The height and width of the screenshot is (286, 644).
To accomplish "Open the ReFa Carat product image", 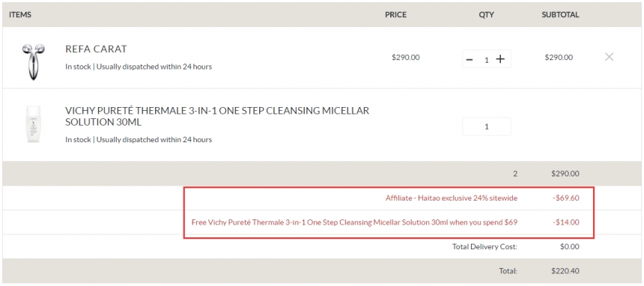I will [x=33, y=61].
